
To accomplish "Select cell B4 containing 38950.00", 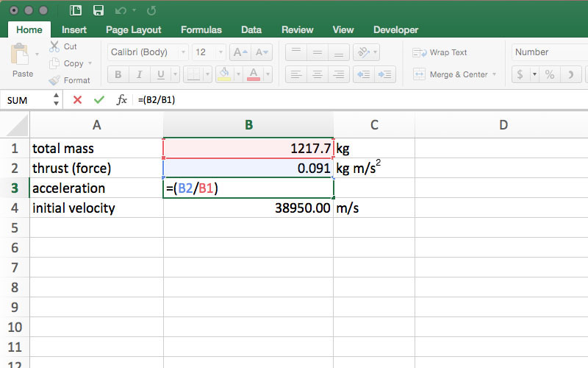I will [248, 208].
